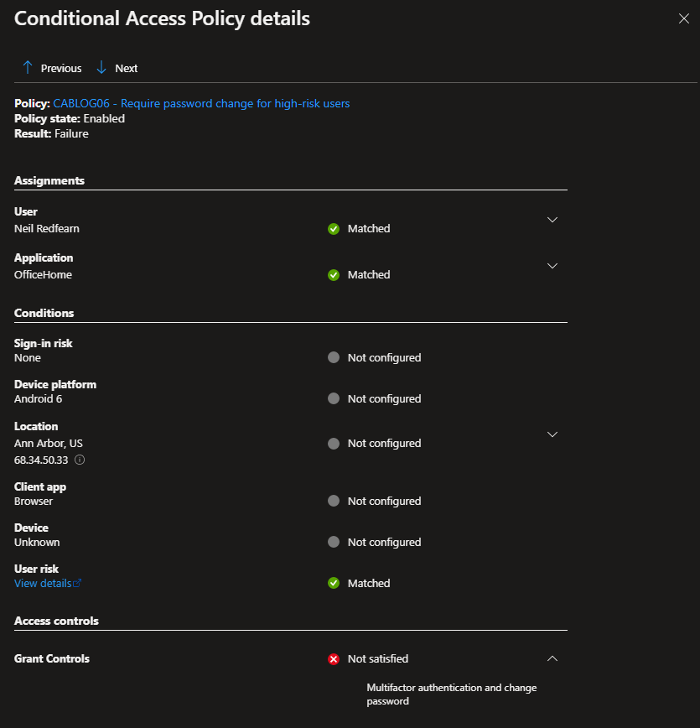Screen dimensions: 700x728
Task: Click grey status dot for Device platform
Action: pyautogui.click(x=334, y=398)
